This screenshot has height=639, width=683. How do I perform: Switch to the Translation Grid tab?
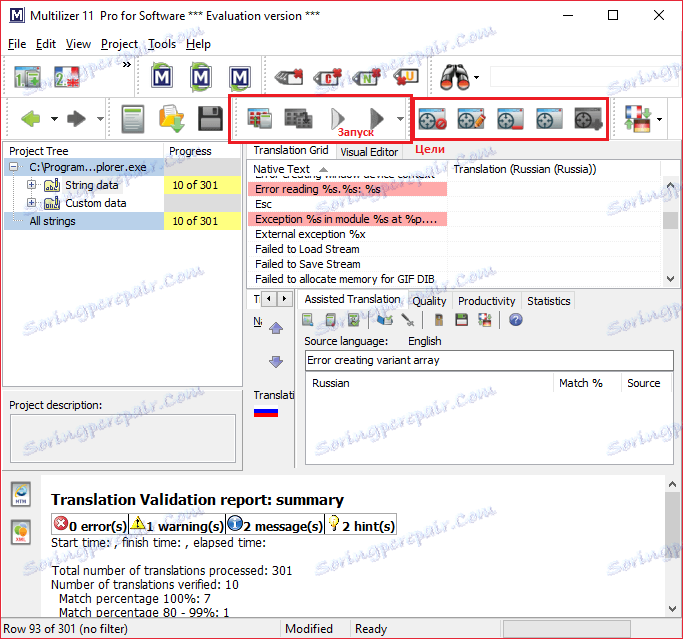coord(291,150)
